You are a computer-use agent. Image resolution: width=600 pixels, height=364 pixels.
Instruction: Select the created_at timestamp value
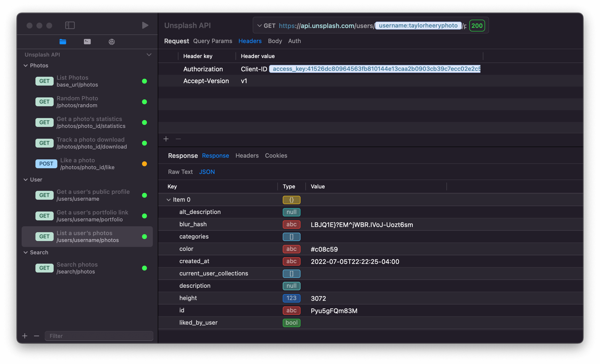click(x=355, y=262)
